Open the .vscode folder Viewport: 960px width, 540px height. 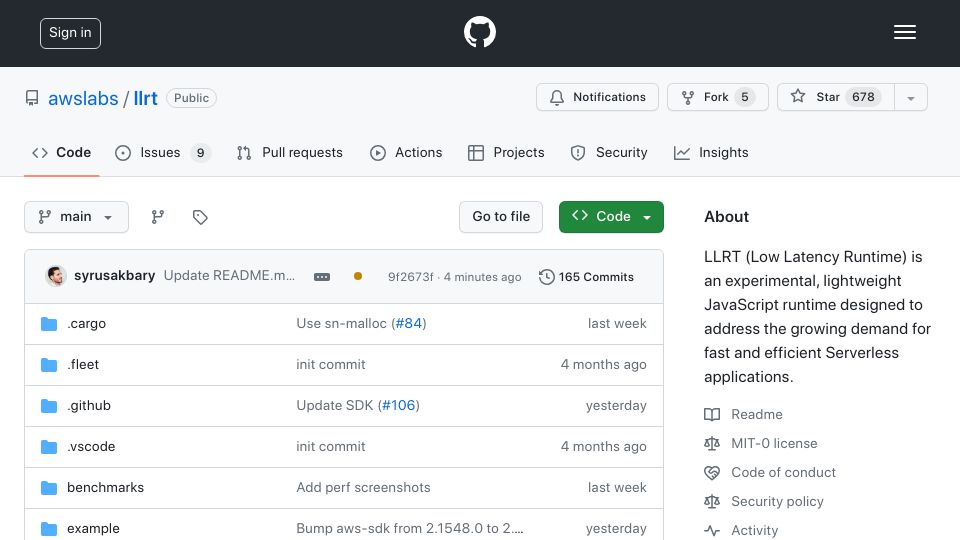click(91, 446)
